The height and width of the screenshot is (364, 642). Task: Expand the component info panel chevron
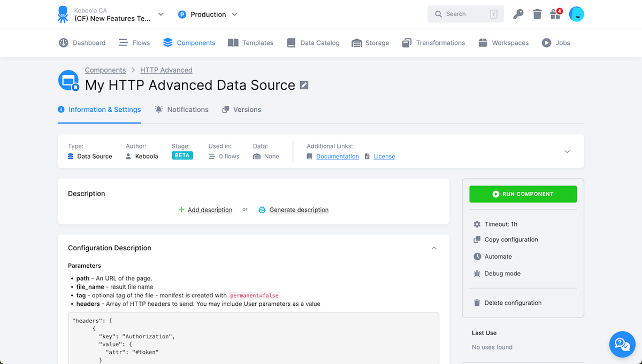coord(567,152)
